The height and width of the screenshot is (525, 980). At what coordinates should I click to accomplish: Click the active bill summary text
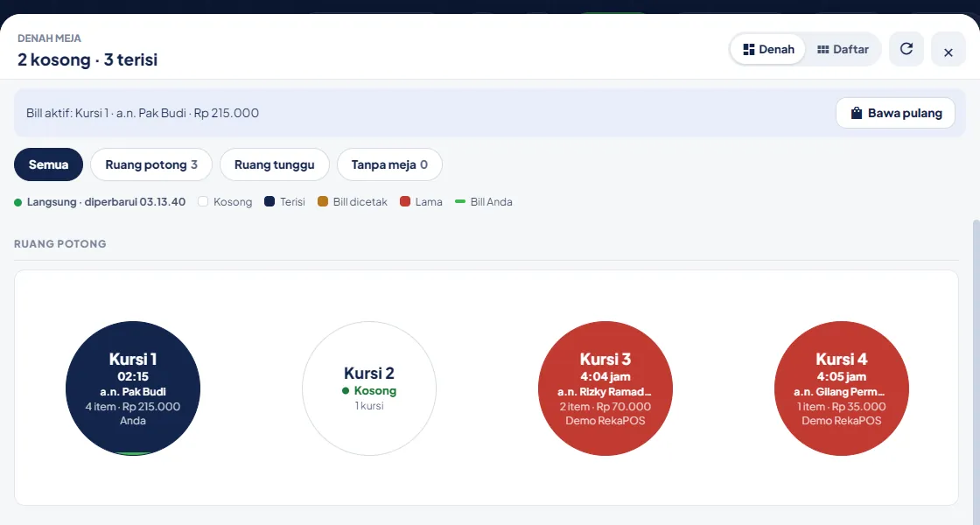click(x=143, y=113)
